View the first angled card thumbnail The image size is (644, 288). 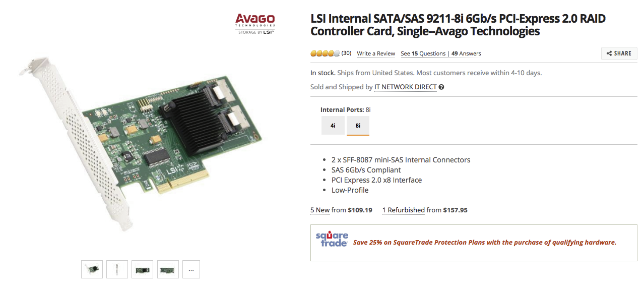[x=92, y=269]
